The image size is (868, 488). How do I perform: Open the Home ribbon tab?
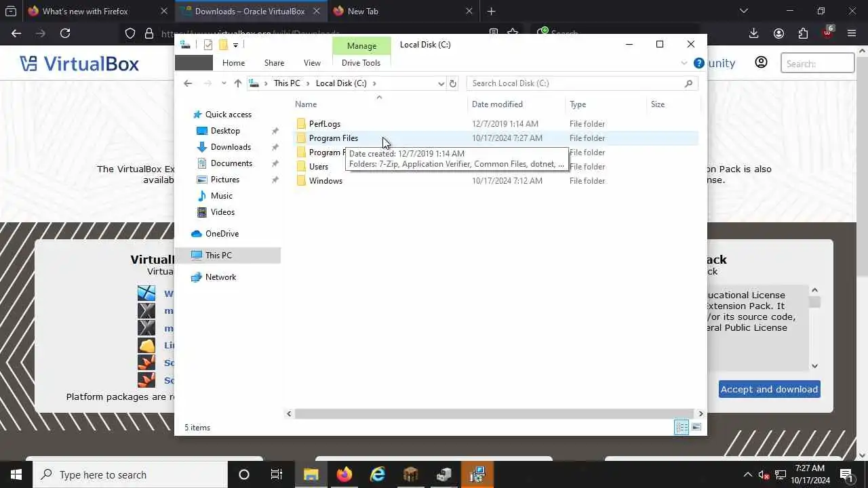[233, 63]
